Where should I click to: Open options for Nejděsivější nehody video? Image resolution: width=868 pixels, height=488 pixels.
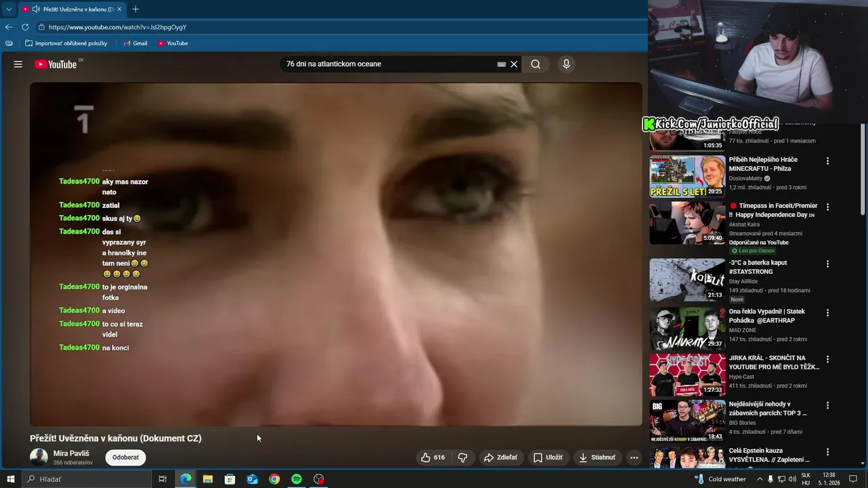click(827, 406)
